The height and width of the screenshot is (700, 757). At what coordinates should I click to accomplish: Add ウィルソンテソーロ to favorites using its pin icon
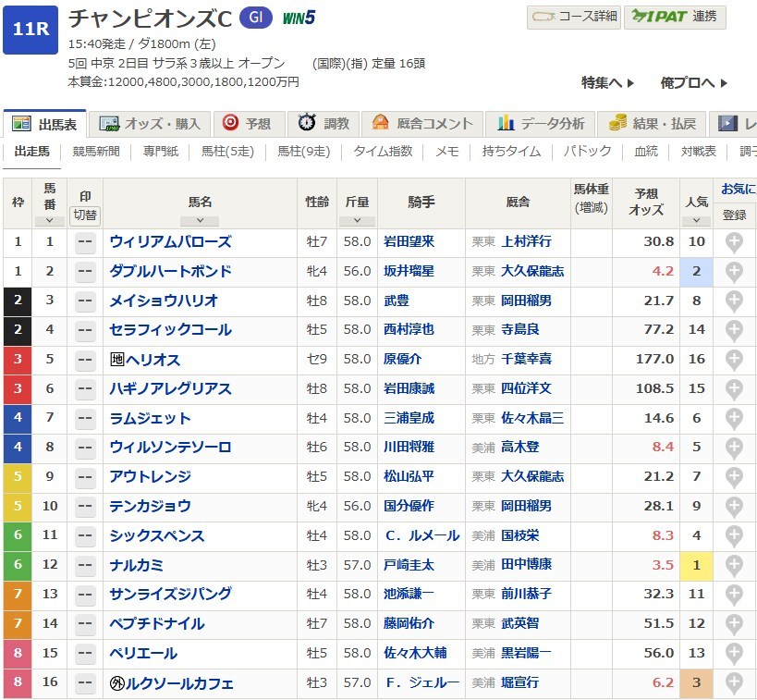[x=734, y=448]
